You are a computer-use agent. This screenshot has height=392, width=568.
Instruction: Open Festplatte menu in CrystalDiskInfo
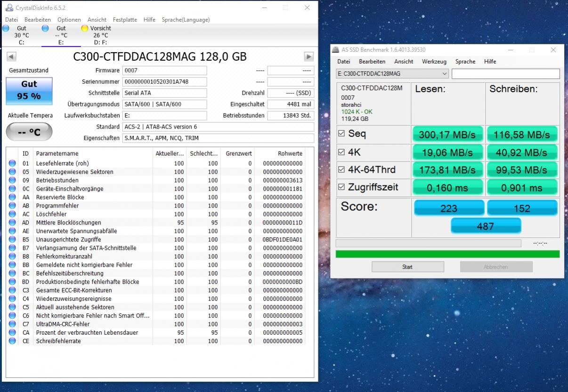[125, 20]
